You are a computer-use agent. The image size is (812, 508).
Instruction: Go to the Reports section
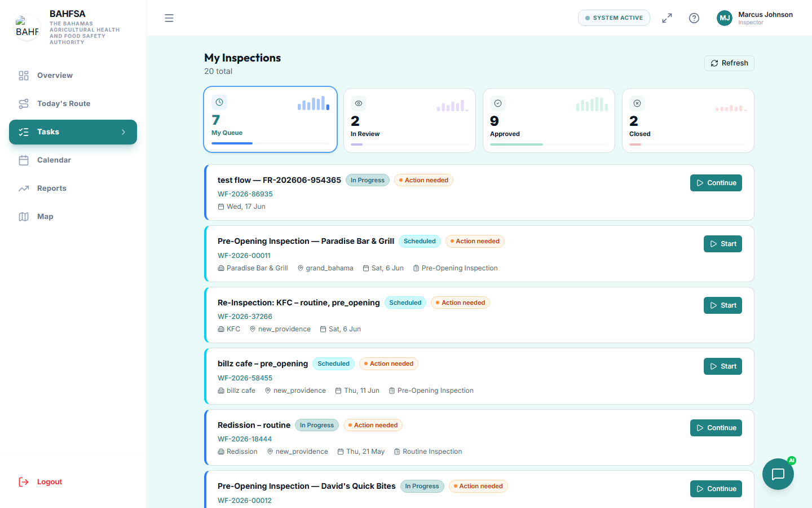pyautogui.click(x=73, y=189)
